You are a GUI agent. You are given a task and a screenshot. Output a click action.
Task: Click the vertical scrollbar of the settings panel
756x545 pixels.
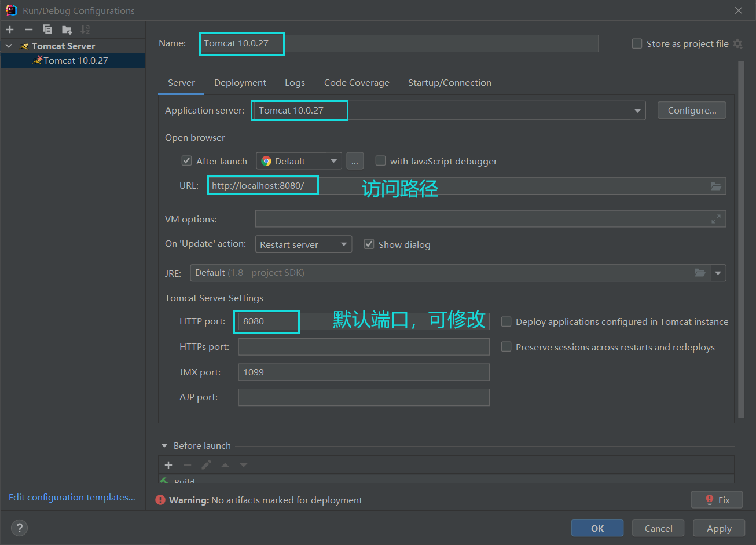741,239
